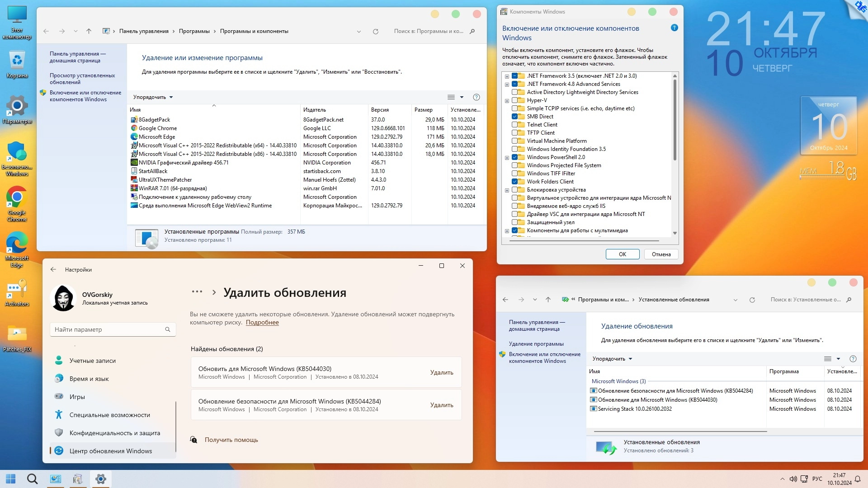The image size is (868, 488).
Task: Click the Подробнее link
Action: pyautogui.click(x=262, y=323)
